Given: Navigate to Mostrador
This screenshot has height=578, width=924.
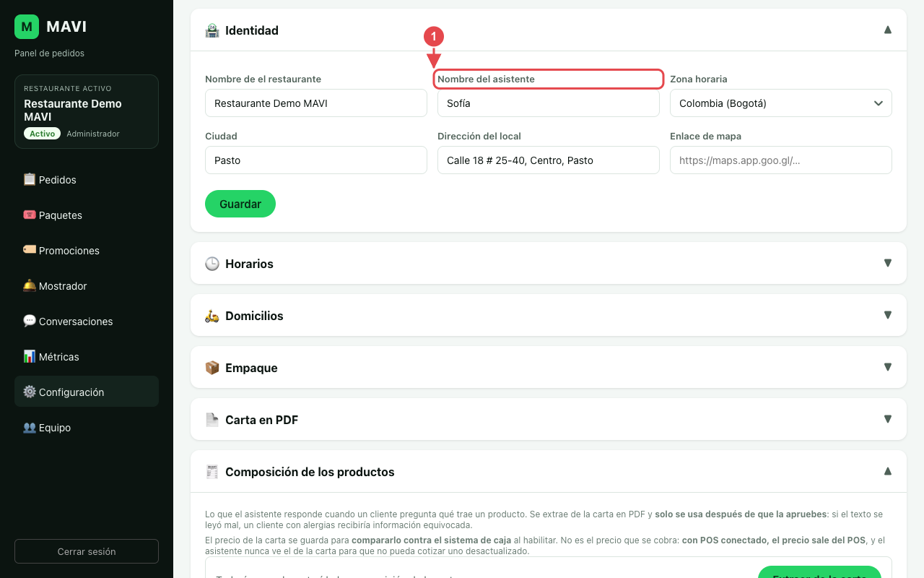Looking at the screenshot, I should [87, 285].
